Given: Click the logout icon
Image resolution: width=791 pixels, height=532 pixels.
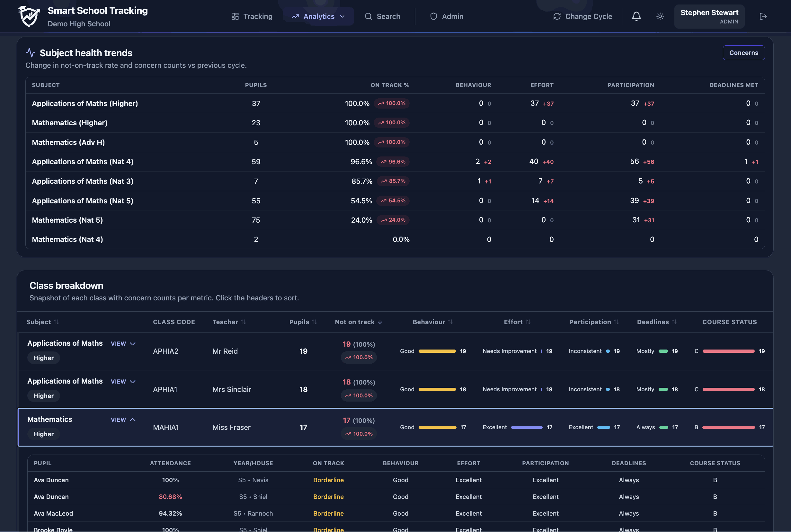Looking at the screenshot, I should (763, 16).
